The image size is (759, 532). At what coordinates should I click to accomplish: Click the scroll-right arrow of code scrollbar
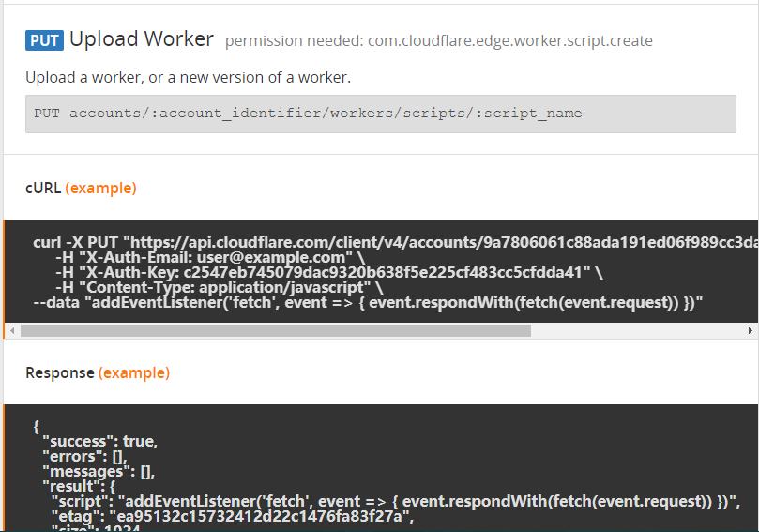(x=751, y=331)
